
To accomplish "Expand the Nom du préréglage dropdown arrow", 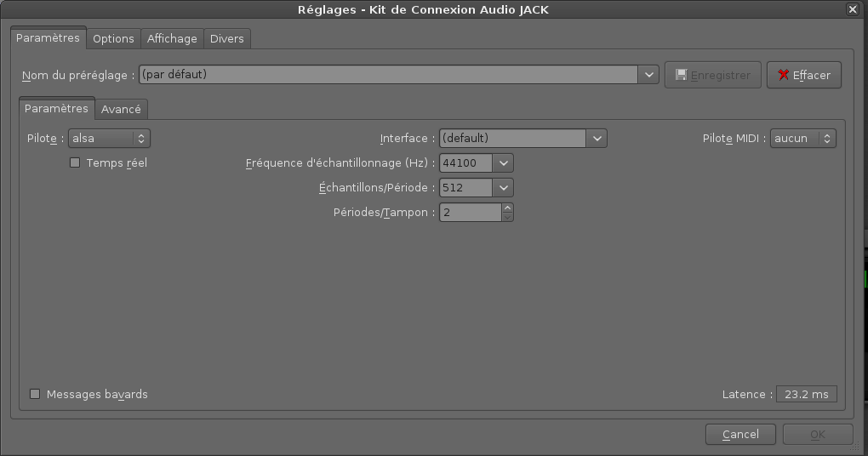I will pos(648,75).
